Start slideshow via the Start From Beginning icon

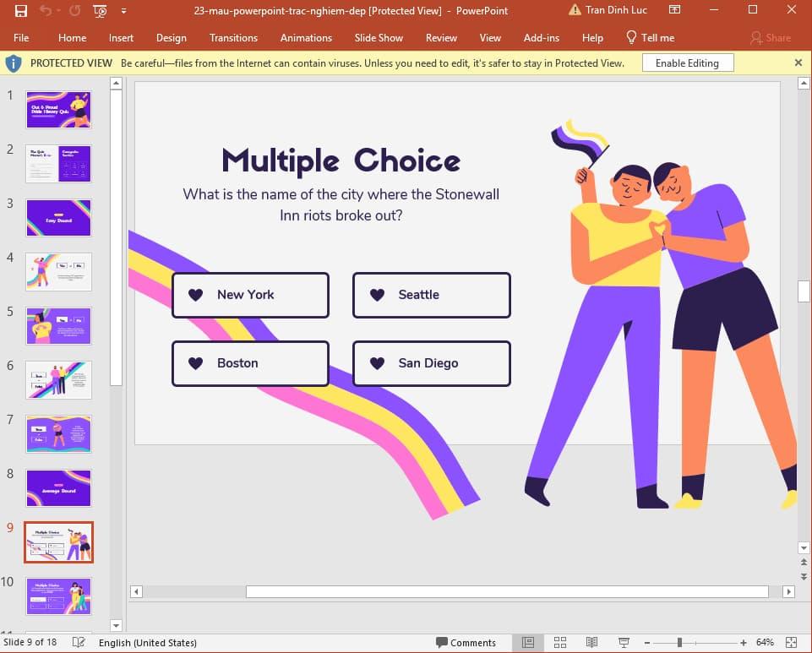[99, 10]
